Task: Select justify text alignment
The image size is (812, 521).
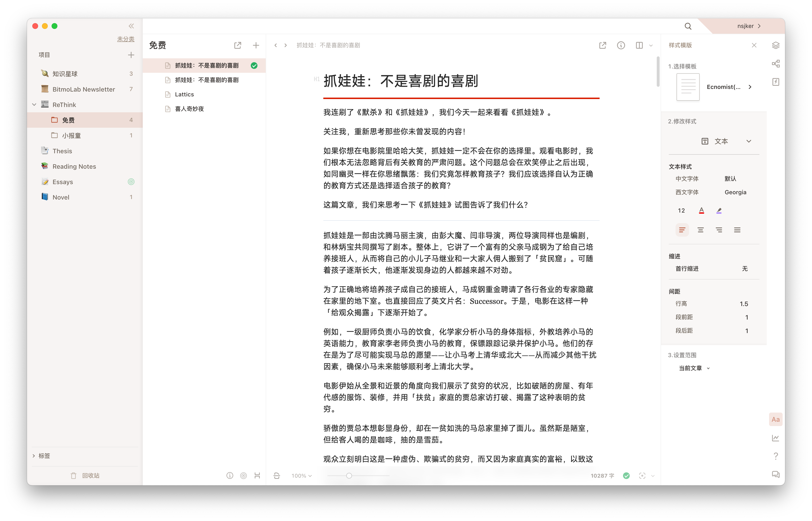Action: click(737, 230)
